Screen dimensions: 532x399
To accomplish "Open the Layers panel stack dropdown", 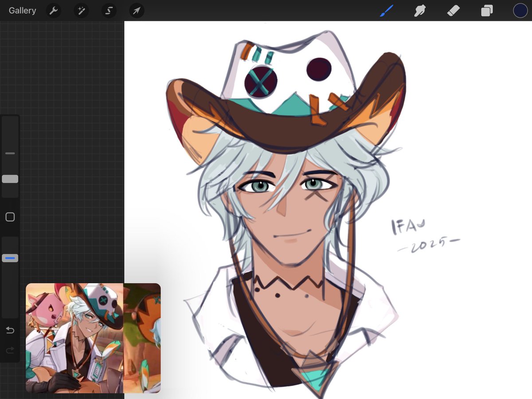I will click(486, 10).
